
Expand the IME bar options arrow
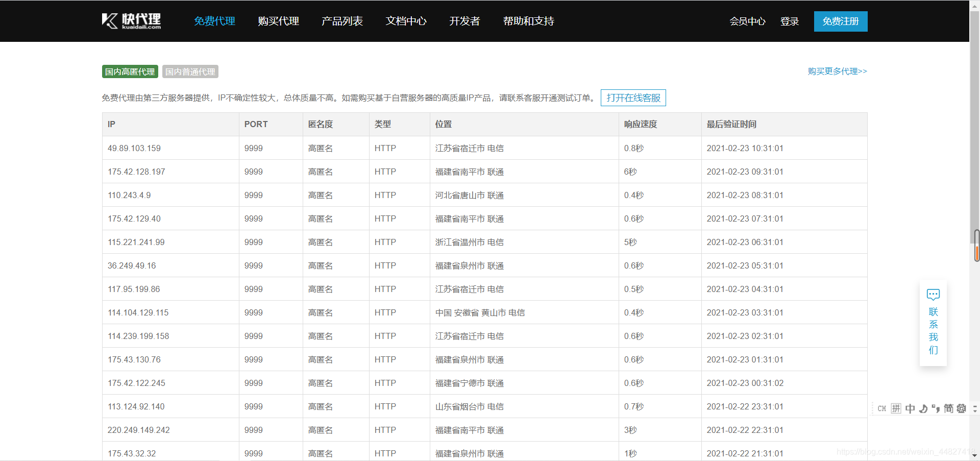(x=974, y=408)
